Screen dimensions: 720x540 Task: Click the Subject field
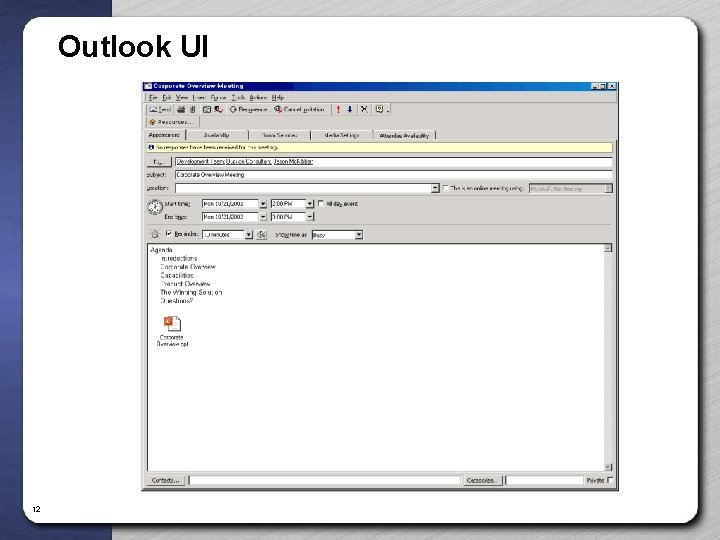point(394,174)
